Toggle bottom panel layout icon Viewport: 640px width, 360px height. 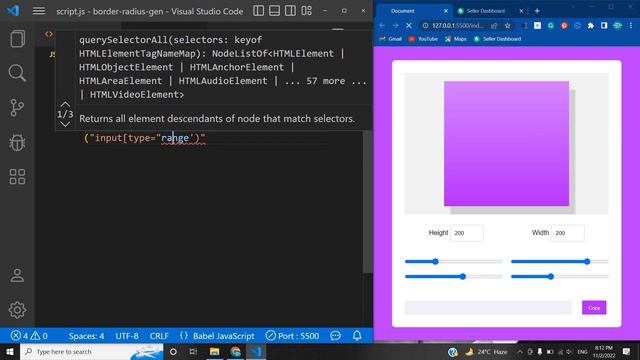pyautogui.click(x=274, y=11)
